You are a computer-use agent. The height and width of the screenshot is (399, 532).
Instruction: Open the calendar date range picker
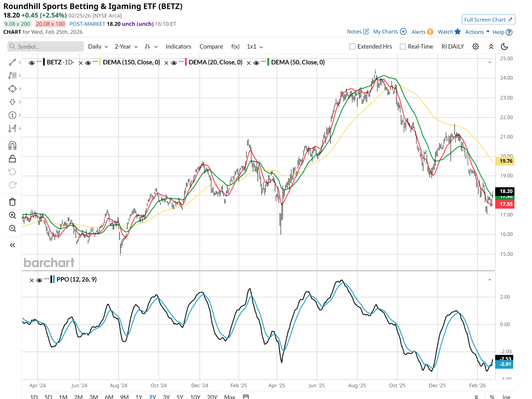246,397
